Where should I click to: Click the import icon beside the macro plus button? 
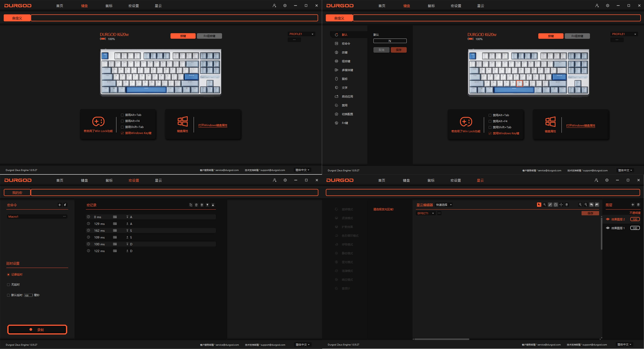(65, 205)
